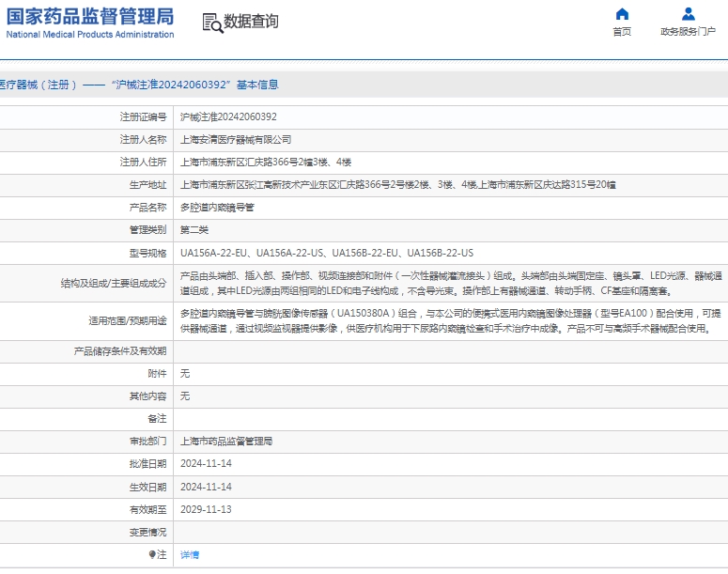Click the bullet icon beside 注
Viewport: 728px width, 574px height.
[x=152, y=554]
